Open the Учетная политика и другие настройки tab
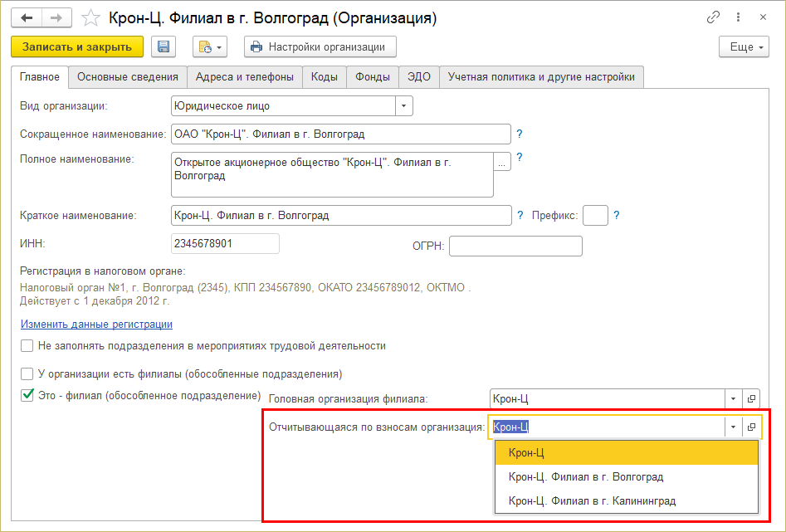This screenshot has height=532, width=786. tap(541, 77)
